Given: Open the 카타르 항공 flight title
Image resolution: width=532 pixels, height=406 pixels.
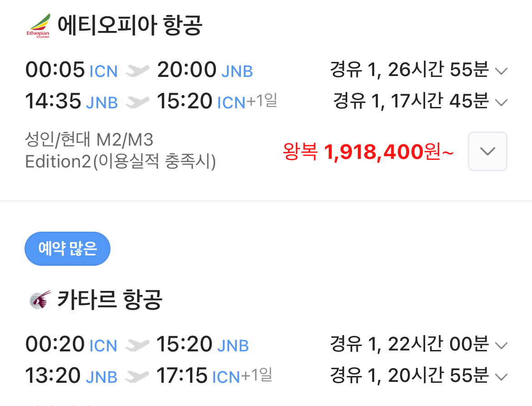Looking at the screenshot, I should [x=110, y=300].
